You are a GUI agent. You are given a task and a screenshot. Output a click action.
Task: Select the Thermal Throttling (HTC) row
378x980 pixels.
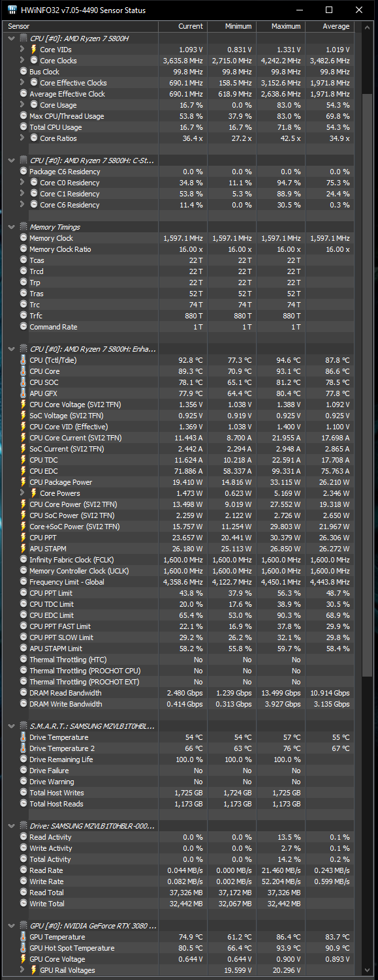[x=179, y=660]
